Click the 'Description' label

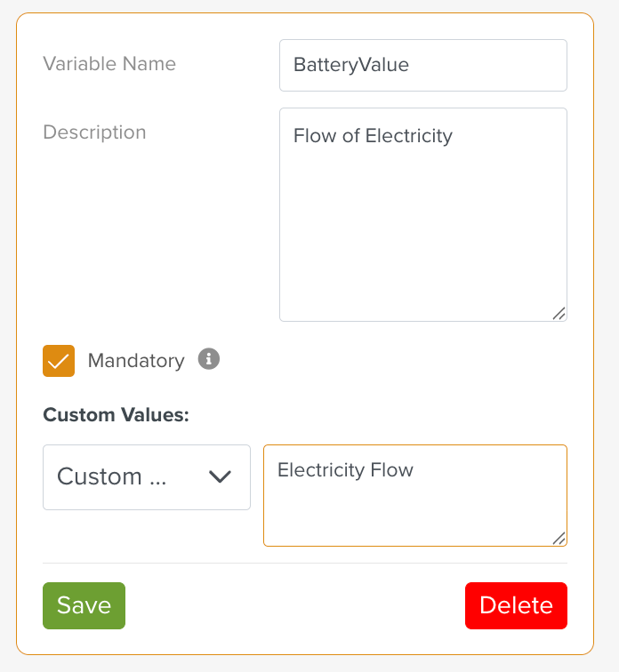tap(94, 132)
